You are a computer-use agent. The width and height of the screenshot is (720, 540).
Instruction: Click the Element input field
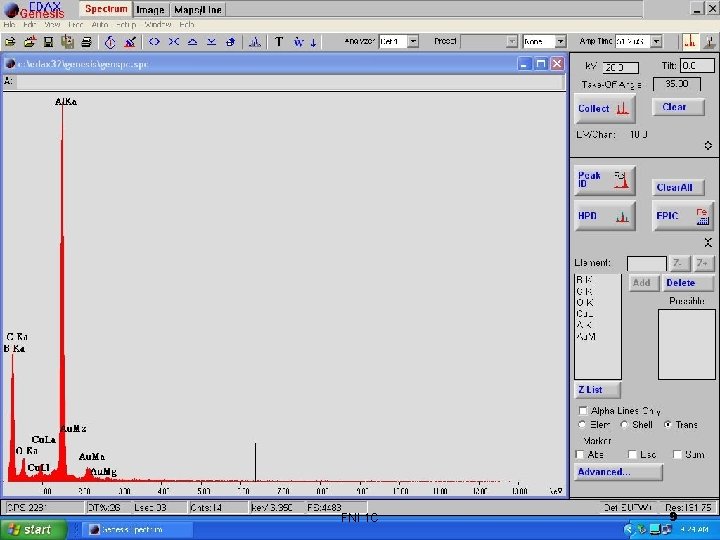point(647,264)
